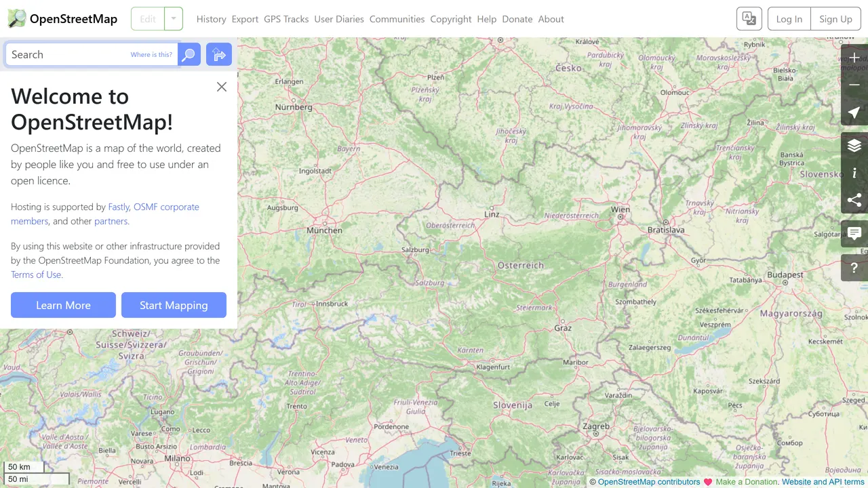Click the Start Mapping button
Image resolution: width=868 pixels, height=488 pixels.
click(174, 305)
